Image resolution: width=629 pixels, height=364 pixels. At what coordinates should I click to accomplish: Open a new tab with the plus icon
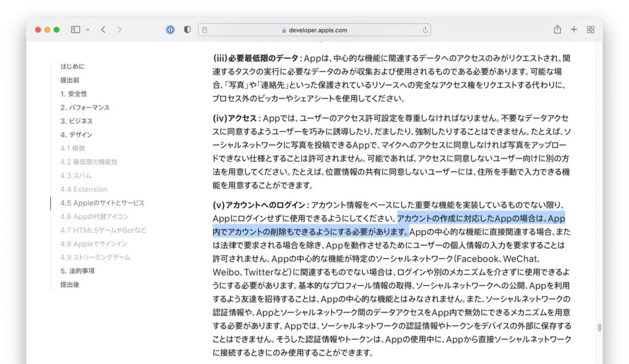pos(574,29)
